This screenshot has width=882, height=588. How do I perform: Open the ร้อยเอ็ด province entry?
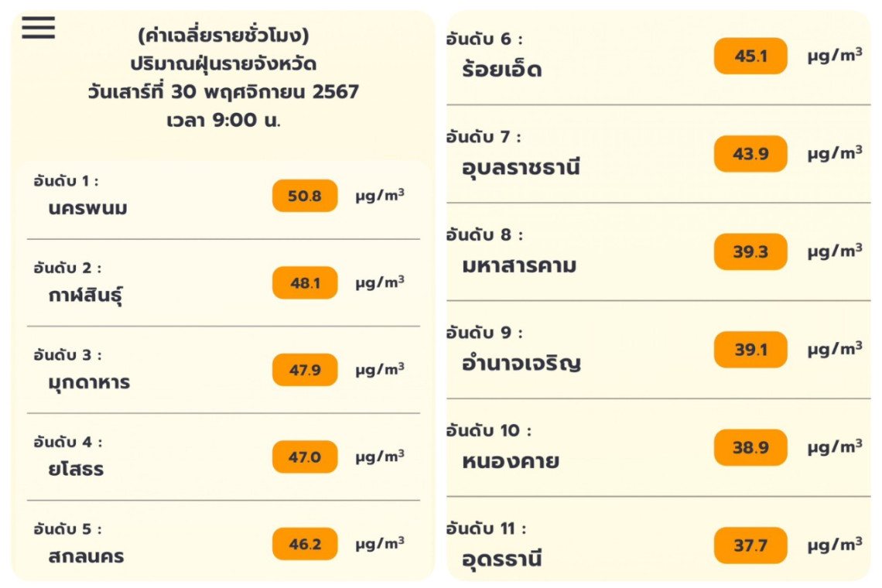point(501,70)
